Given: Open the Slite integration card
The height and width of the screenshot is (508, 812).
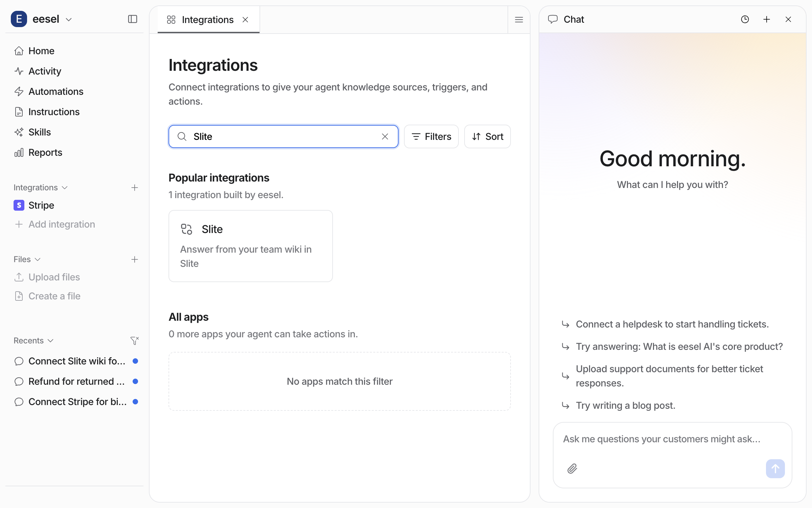Looking at the screenshot, I should tap(251, 246).
